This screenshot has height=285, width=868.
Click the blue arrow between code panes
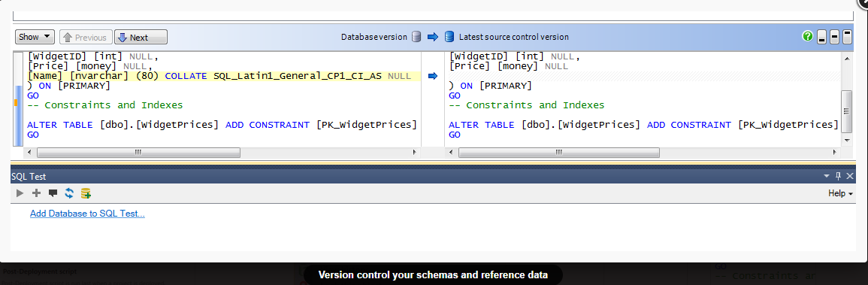click(x=433, y=76)
